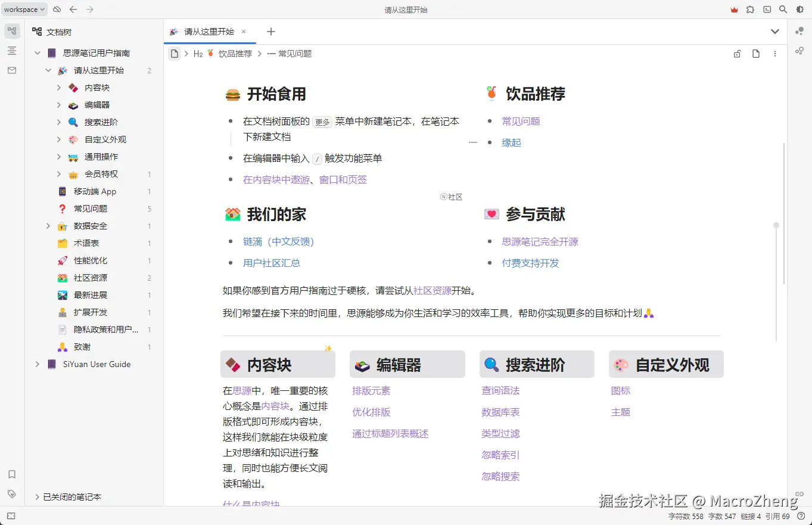The height and width of the screenshot is (525, 812).
Task: Open the 思源笔记完全开源 link
Action: (x=540, y=242)
